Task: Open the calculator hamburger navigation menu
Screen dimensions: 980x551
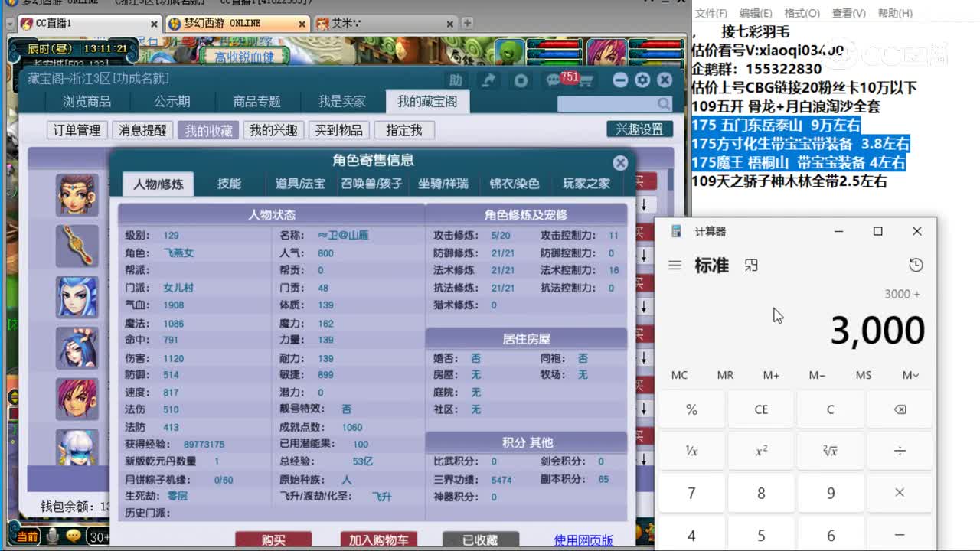Action: point(675,265)
